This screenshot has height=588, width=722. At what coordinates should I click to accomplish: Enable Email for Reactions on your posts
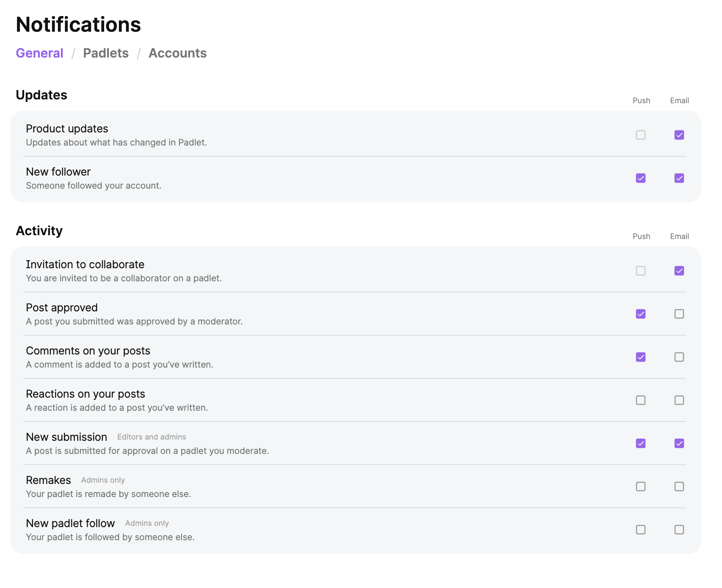pos(679,400)
